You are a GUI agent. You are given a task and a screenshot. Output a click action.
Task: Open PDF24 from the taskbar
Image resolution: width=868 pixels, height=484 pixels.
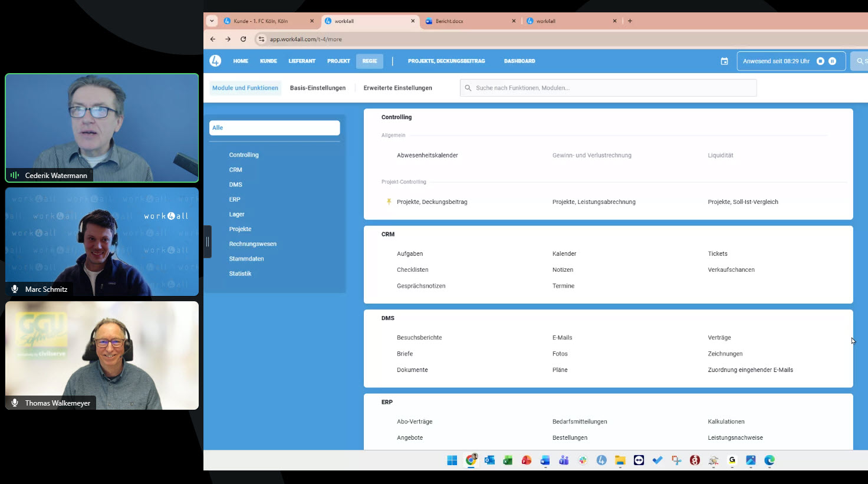pyautogui.click(x=714, y=460)
